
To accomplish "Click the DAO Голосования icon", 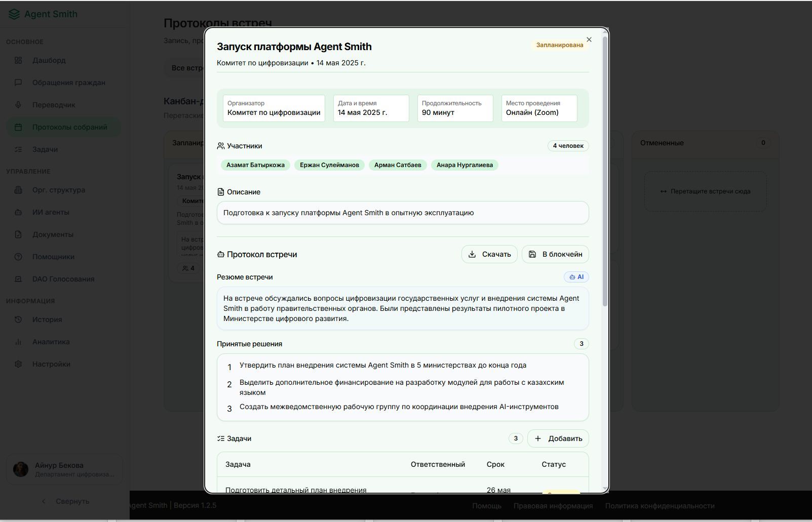I will click(18, 279).
